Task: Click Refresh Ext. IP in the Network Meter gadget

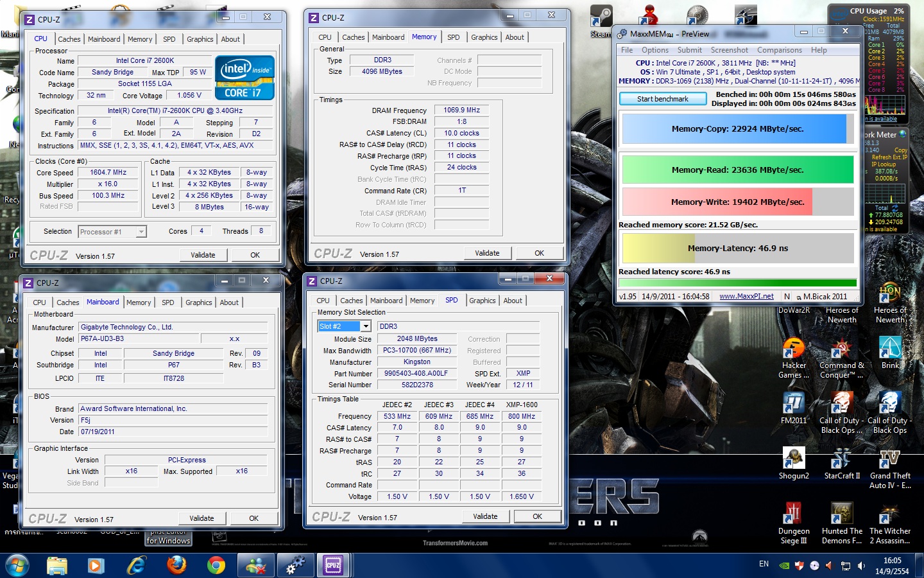Action: pyautogui.click(x=889, y=157)
